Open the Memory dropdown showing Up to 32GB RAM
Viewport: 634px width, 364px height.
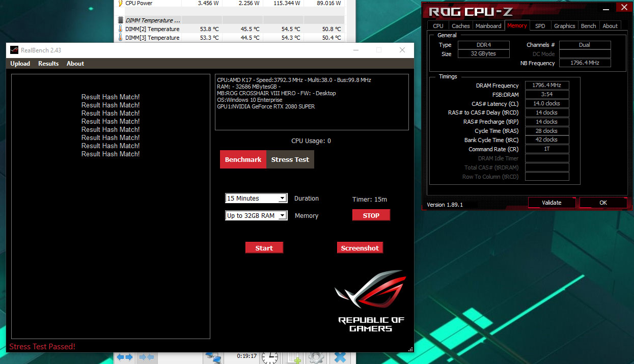pyautogui.click(x=256, y=215)
